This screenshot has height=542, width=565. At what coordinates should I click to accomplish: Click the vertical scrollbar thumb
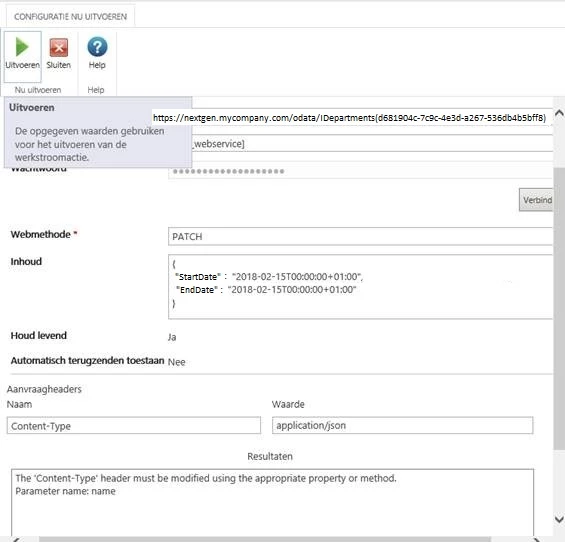[559, 308]
